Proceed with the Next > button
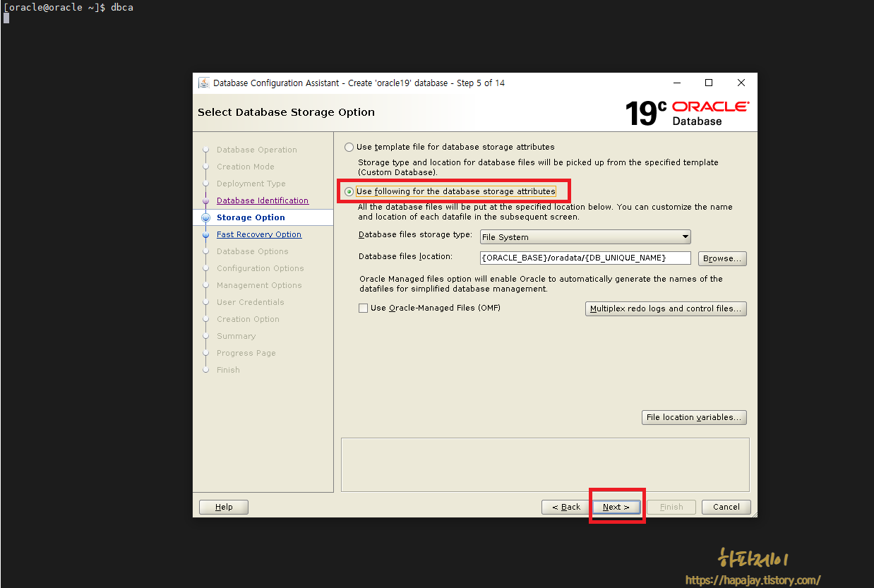874x588 pixels. (616, 507)
